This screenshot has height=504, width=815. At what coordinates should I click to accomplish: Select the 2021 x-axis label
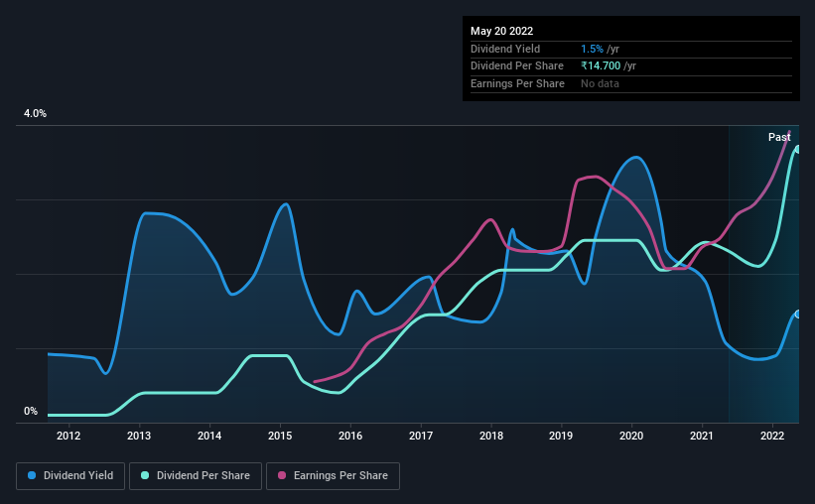[x=702, y=436]
